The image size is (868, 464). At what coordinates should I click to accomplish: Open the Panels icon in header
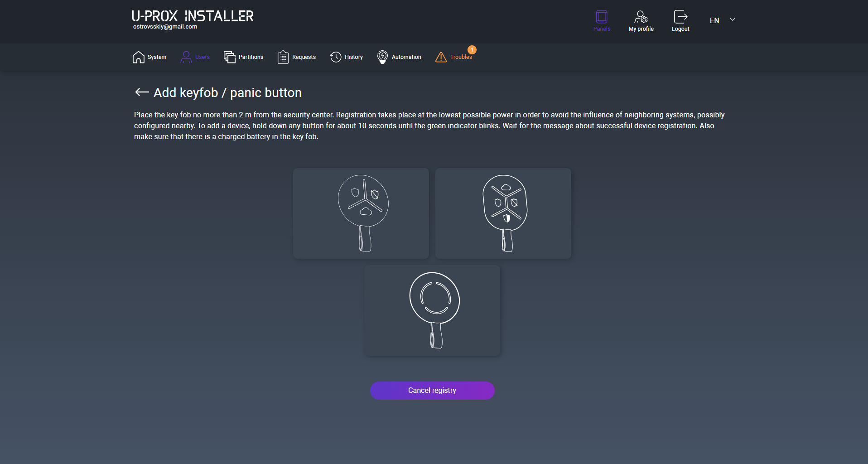coord(602,17)
